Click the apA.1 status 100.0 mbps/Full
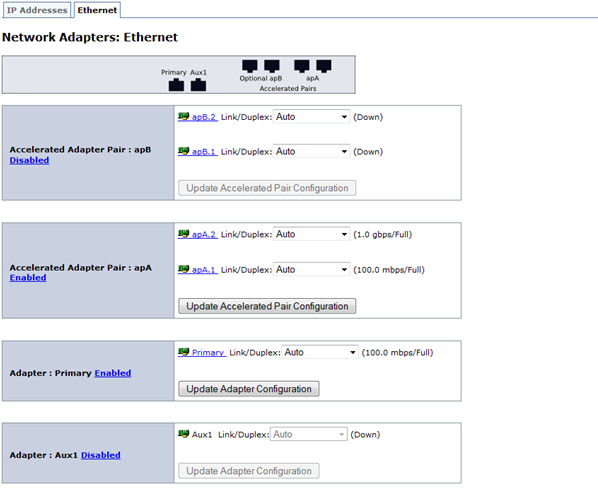 click(389, 270)
